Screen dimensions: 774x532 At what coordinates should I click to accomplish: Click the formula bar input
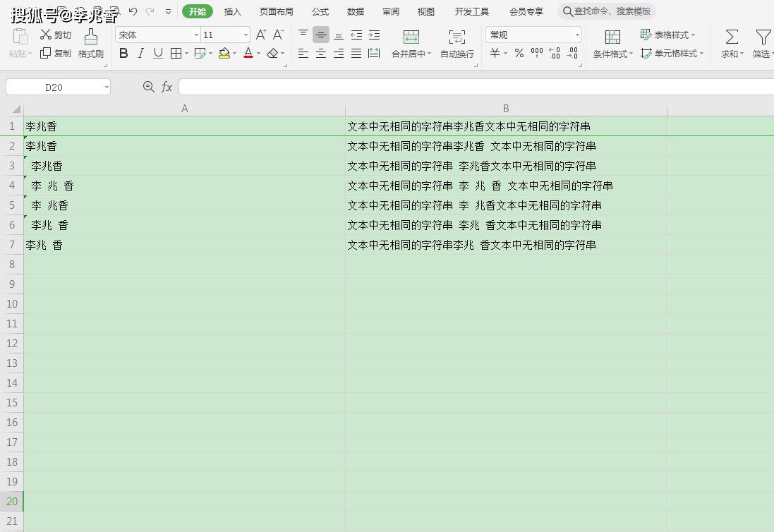click(476, 87)
